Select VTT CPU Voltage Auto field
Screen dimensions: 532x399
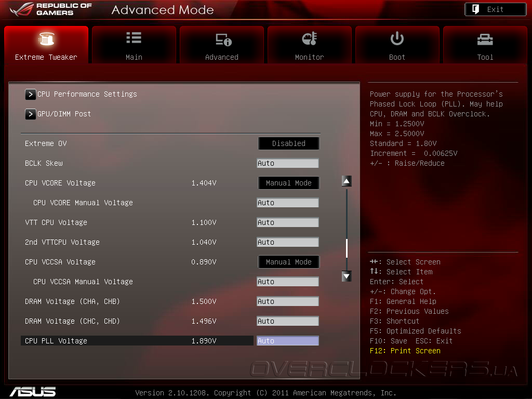click(x=288, y=222)
